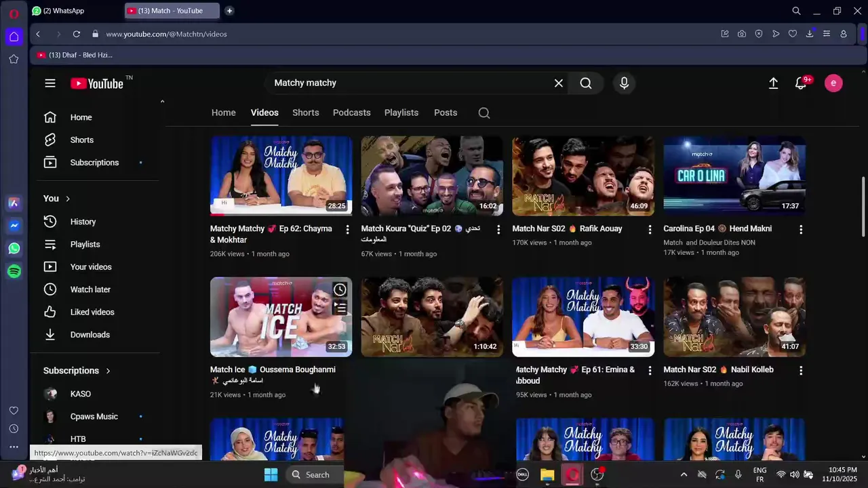
Task: Open options for Match Nar Nabil Kolleb
Action: pos(801,371)
